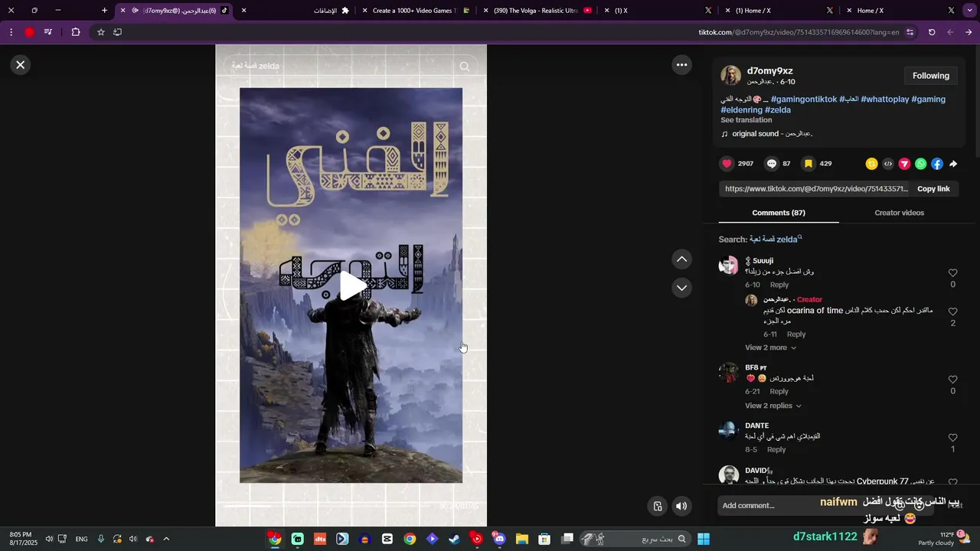Share to WhatsApp icon
980x551 pixels.
(920, 164)
